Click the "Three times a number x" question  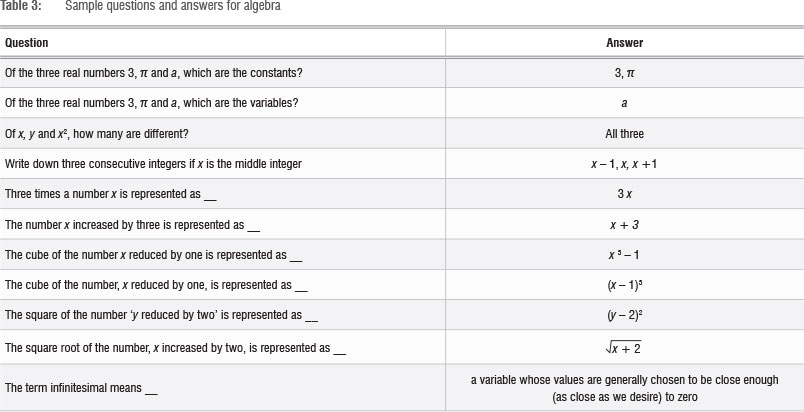click(x=110, y=194)
